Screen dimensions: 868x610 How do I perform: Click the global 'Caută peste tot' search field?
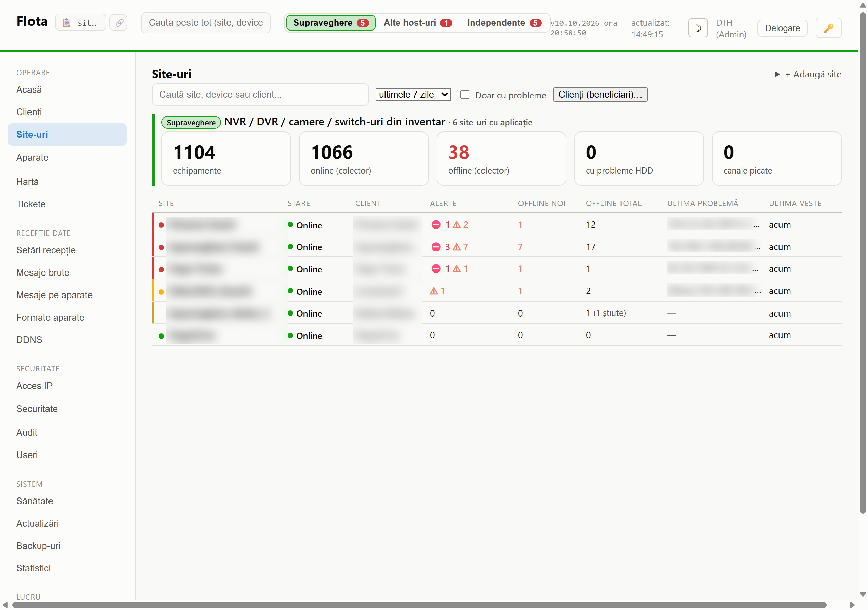(206, 23)
